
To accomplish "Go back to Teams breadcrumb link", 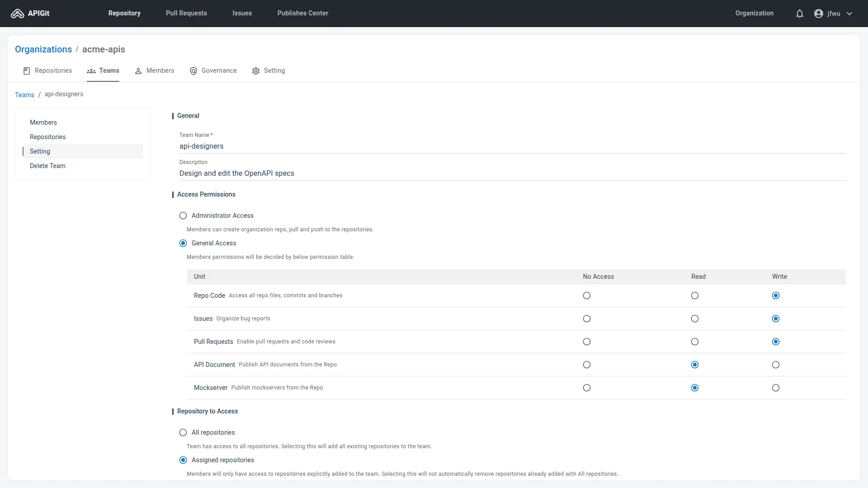I will click(24, 95).
